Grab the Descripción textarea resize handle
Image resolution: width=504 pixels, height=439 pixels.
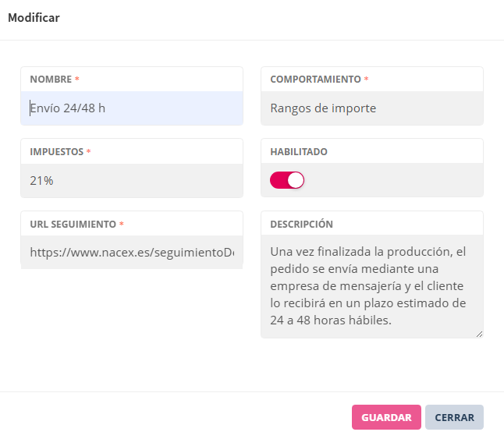[479, 334]
